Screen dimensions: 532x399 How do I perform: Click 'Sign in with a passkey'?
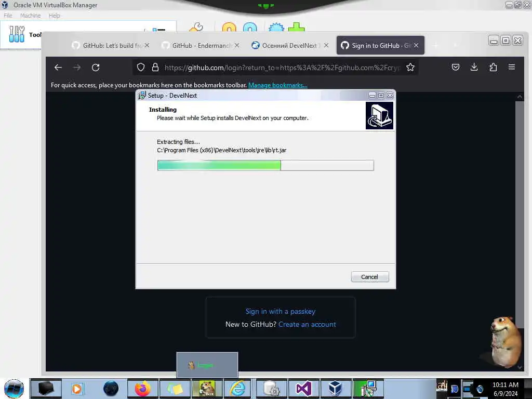coord(281,312)
